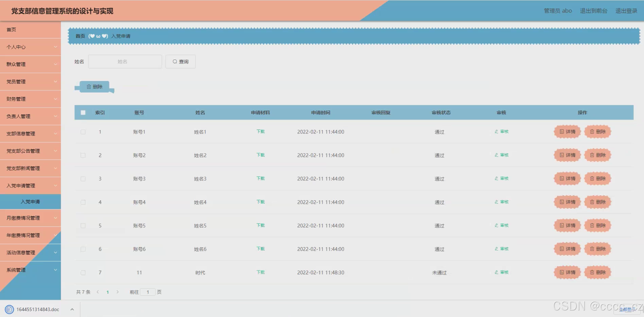Open downloaded 1644551314843.doc file icon
The width and height of the screenshot is (644, 317).
[9, 309]
